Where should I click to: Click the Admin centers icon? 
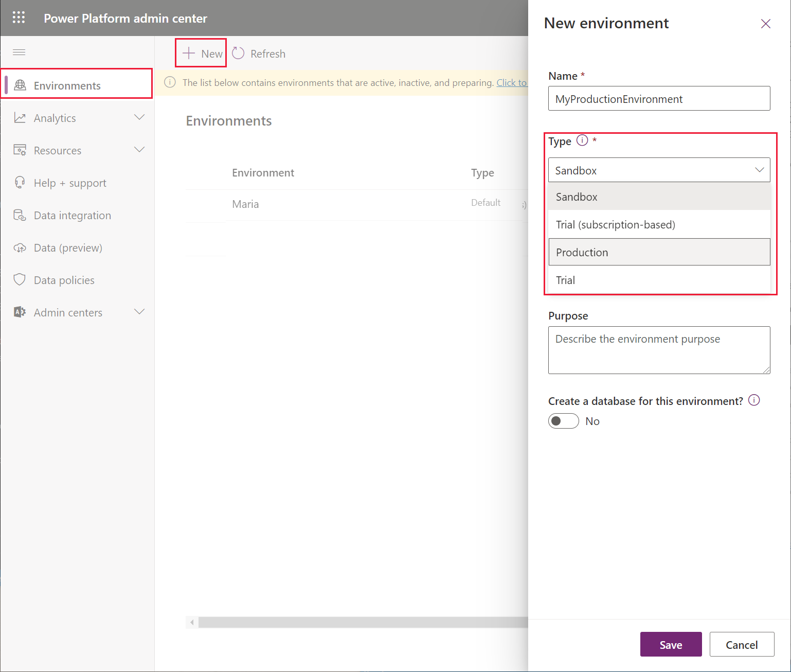(x=20, y=312)
